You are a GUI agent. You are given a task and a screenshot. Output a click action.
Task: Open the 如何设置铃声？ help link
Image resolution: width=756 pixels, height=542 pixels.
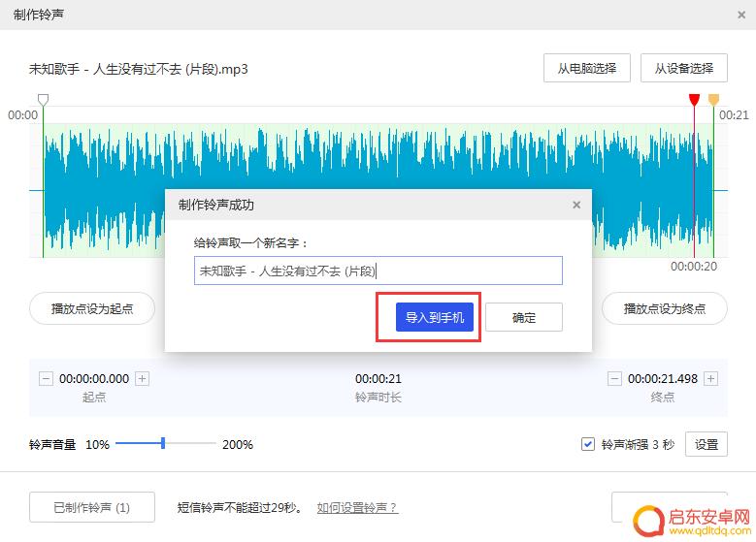pyautogui.click(x=357, y=507)
